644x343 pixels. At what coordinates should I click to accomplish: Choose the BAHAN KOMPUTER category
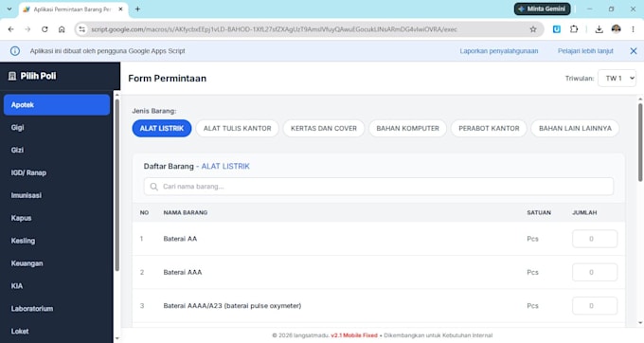[x=408, y=128]
